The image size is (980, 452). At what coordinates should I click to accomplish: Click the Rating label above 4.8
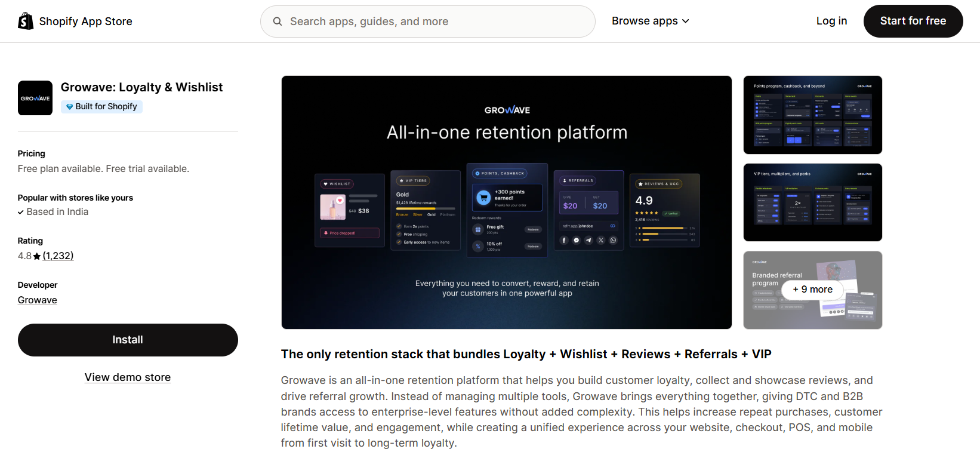pyautogui.click(x=30, y=241)
